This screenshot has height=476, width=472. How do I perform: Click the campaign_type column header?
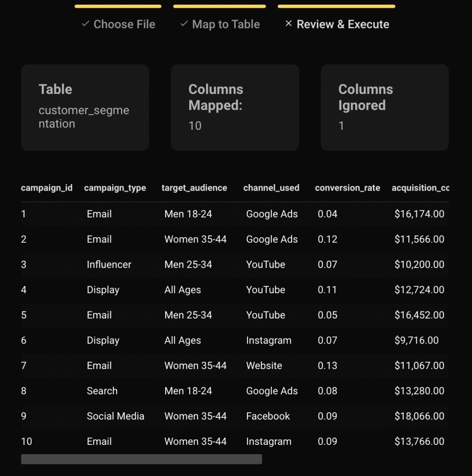tap(115, 188)
